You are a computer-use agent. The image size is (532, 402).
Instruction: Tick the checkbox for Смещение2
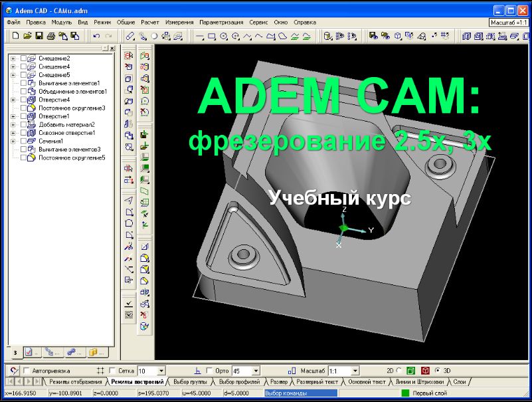[23, 58]
